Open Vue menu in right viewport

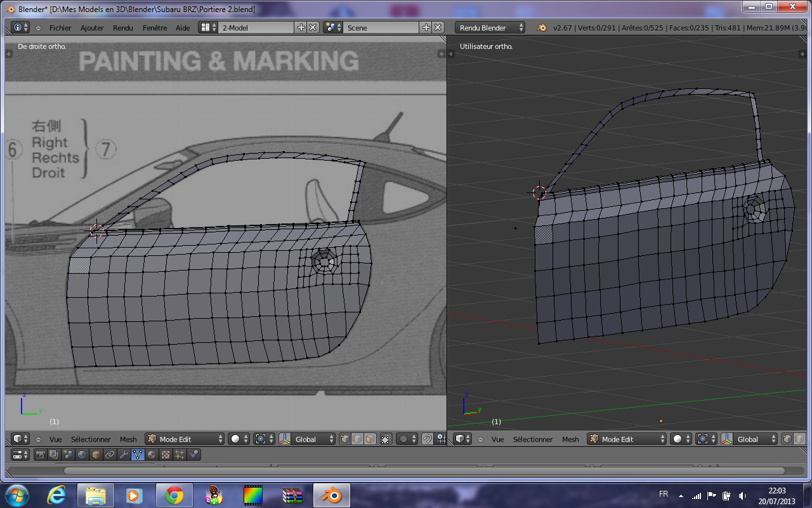click(x=498, y=439)
